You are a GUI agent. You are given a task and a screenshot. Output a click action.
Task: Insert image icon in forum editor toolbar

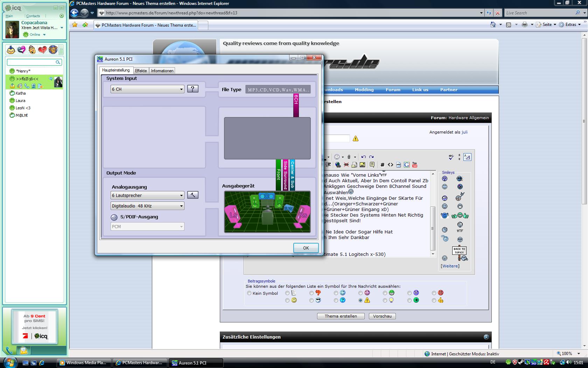coord(363,165)
